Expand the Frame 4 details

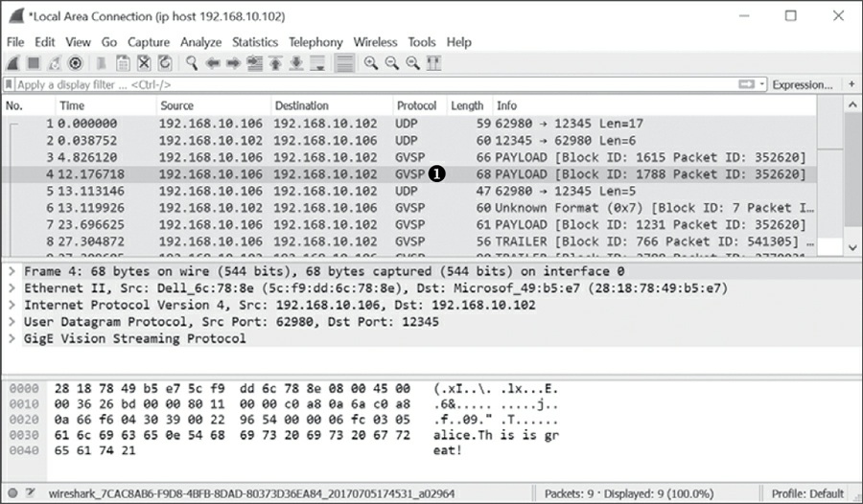(12, 271)
